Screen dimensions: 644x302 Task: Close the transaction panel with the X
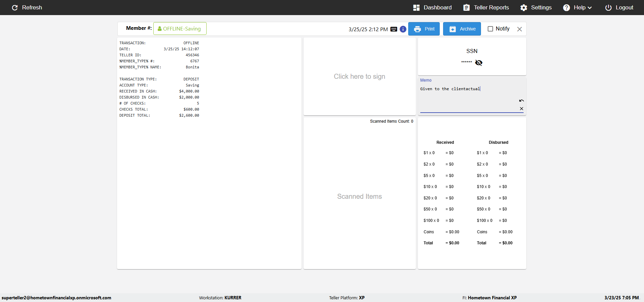pos(520,29)
